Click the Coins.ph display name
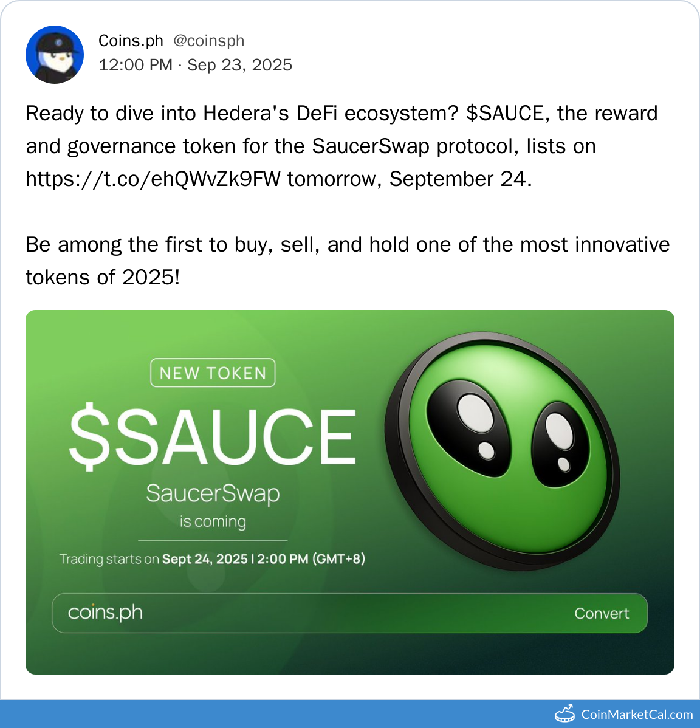 131,41
